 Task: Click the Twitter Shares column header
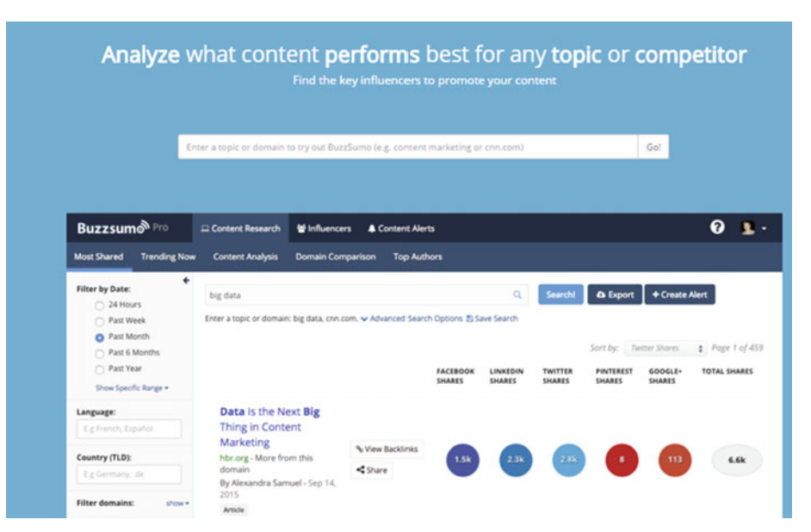pyautogui.click(x=557, y=376)
